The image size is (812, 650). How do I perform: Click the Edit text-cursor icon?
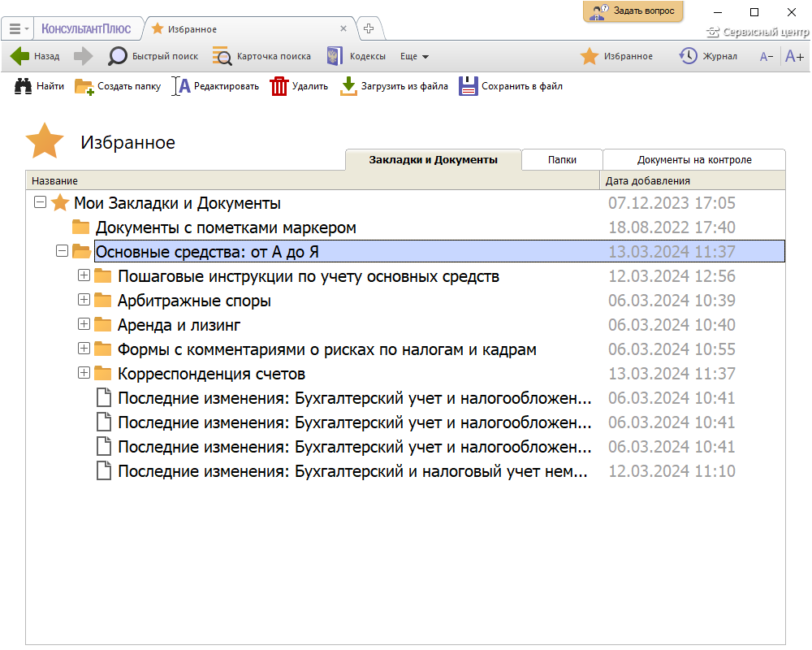click(x=181, y=86)
